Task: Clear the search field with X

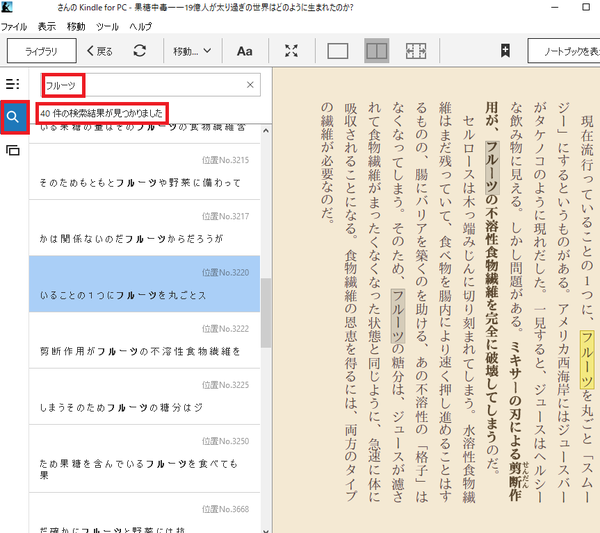Action: pyautogui.click(x=250, y=85)
